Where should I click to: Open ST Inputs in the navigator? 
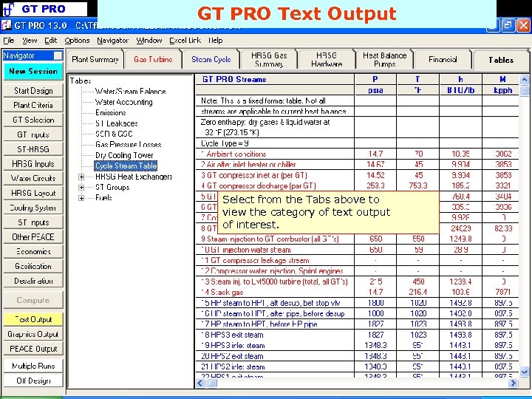pyautogui.click(x=33, y=222)
